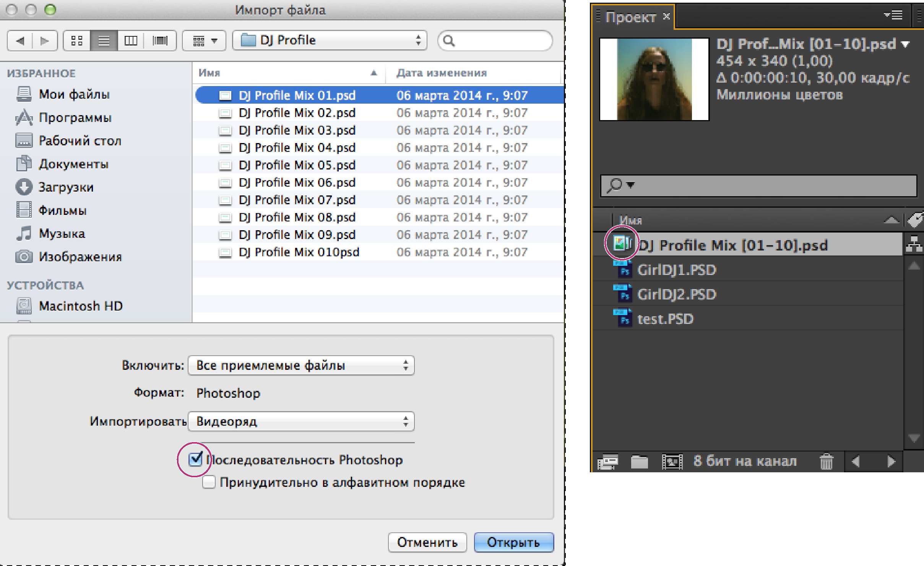The image size is (924, 566).
Task: Go back with the dialog's left arrow
Action: [21, 41]
